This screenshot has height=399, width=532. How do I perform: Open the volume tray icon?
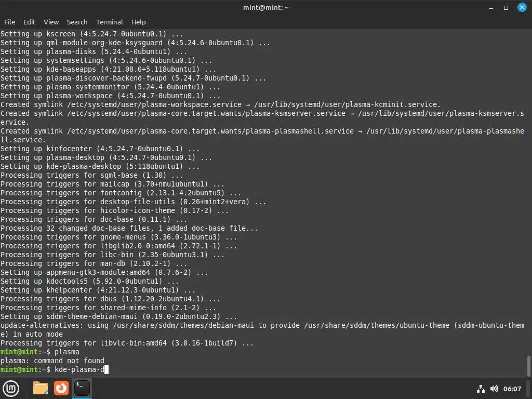494,389
